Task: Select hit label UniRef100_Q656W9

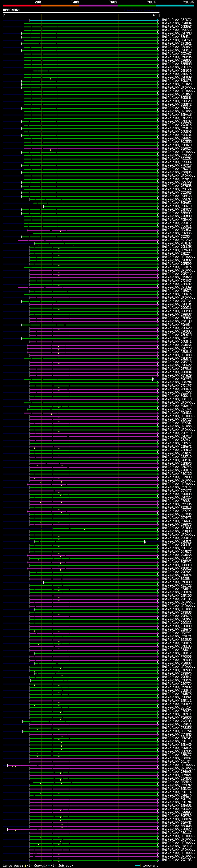Action: click(177, 250)
